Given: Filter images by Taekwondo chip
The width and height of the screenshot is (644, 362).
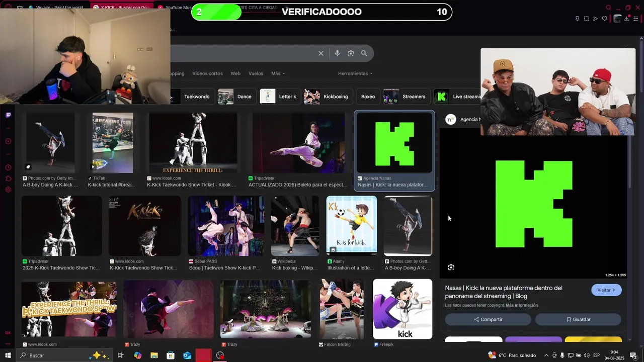Looking at the screenshot, I should click(193, 97).
